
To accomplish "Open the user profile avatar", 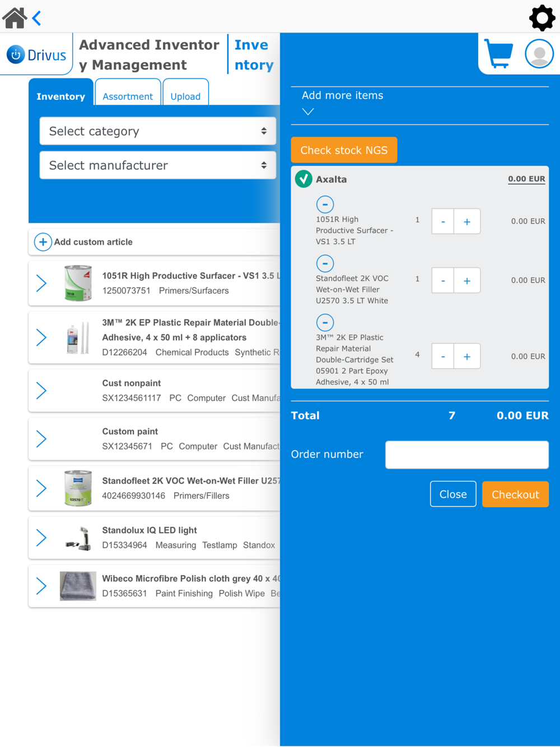I will click(x=539, y=54).
